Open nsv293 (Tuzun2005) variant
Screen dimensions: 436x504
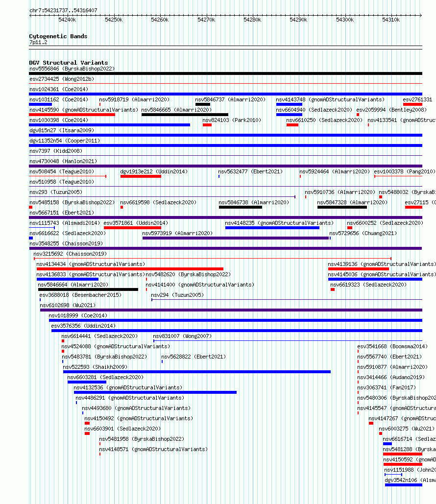coord(56,192)
